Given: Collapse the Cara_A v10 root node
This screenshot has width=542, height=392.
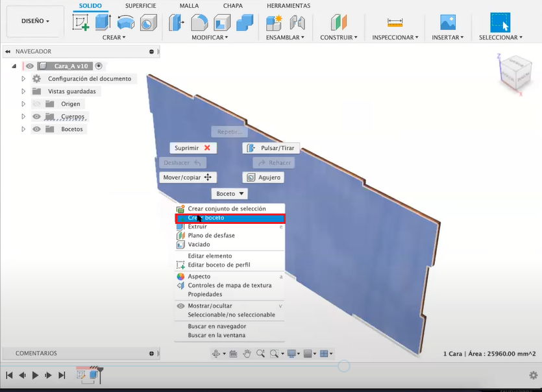Looking at the screenshot, I should point(14,66).
